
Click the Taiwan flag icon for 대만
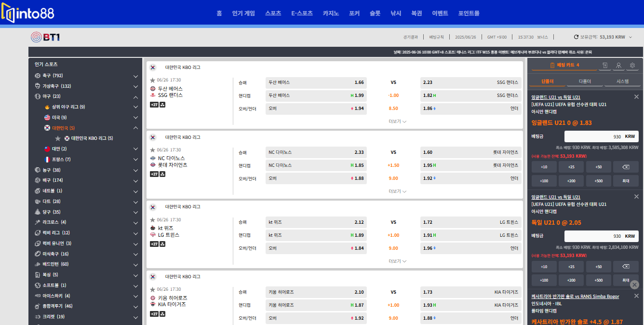[47, 149]
